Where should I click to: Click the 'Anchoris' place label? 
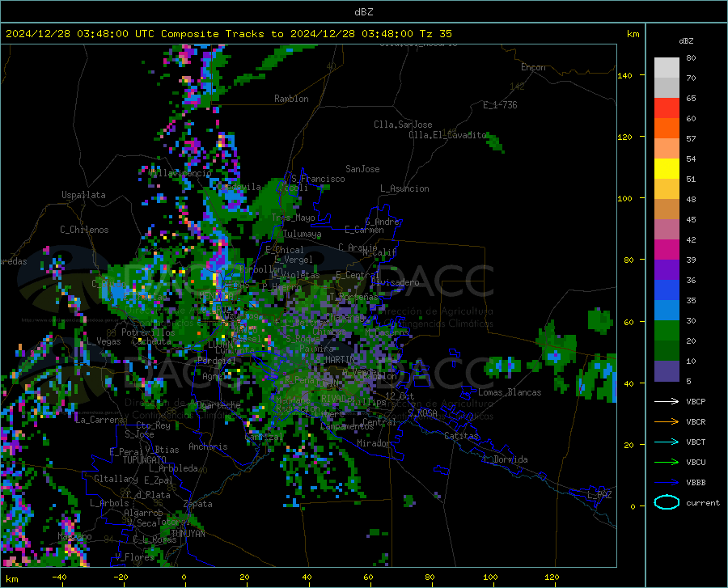tap(208, 446)
